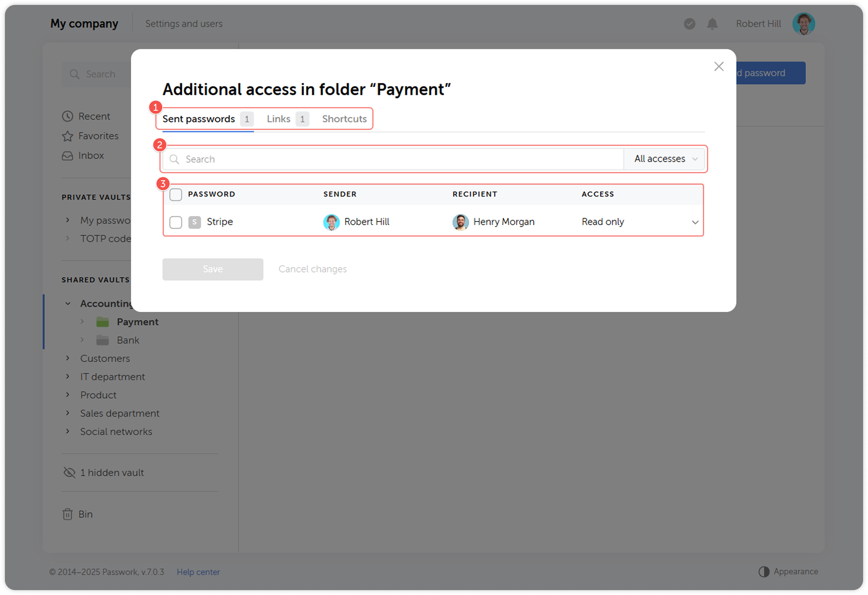Open the Inbox
868x595 pixels.
click(x=91, y=155)
